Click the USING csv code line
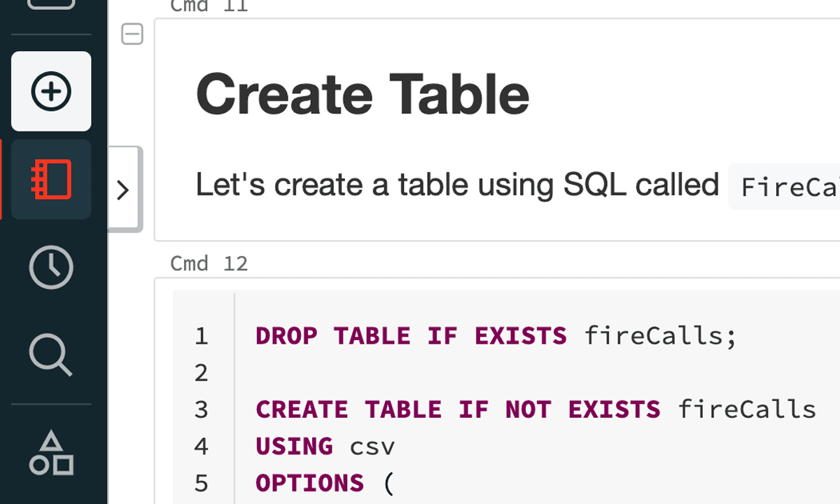The height and width of the screenshot is (504, 840). pyautogui.click(x=325, y=446)
